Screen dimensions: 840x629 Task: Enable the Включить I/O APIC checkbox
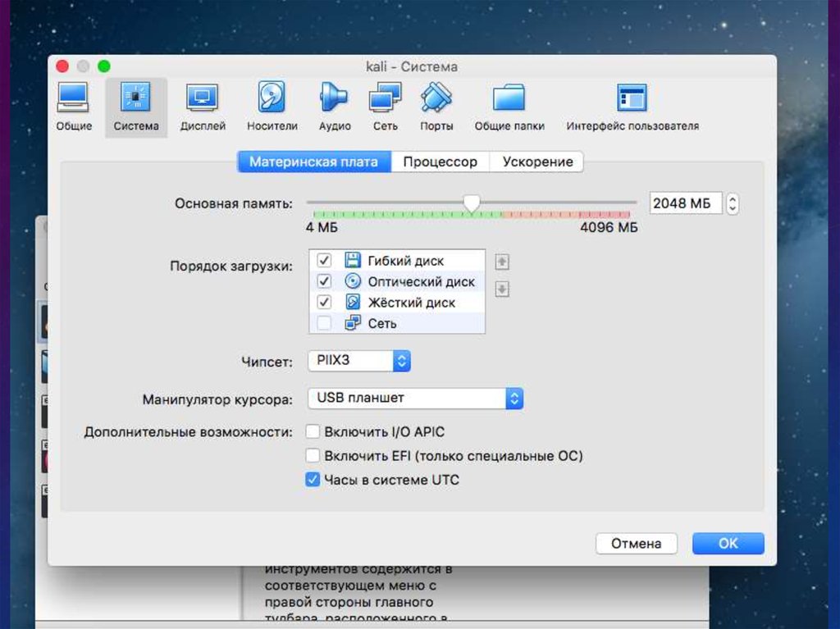pos(313,431)
